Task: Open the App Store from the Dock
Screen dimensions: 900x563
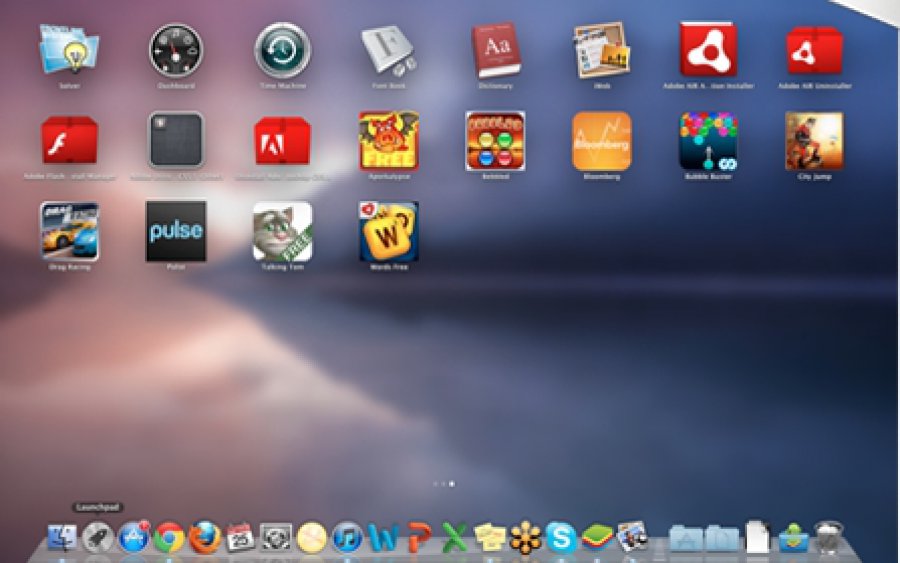Action: 134,537
